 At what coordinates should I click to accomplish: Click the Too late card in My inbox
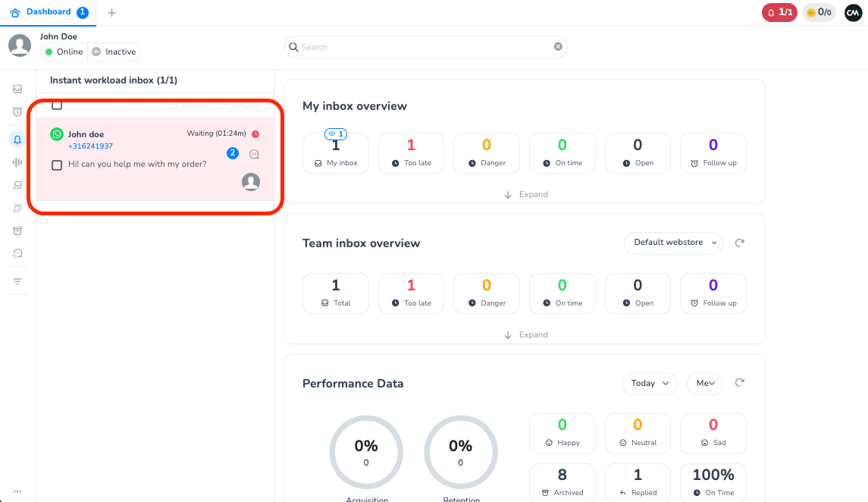point(411,152)
